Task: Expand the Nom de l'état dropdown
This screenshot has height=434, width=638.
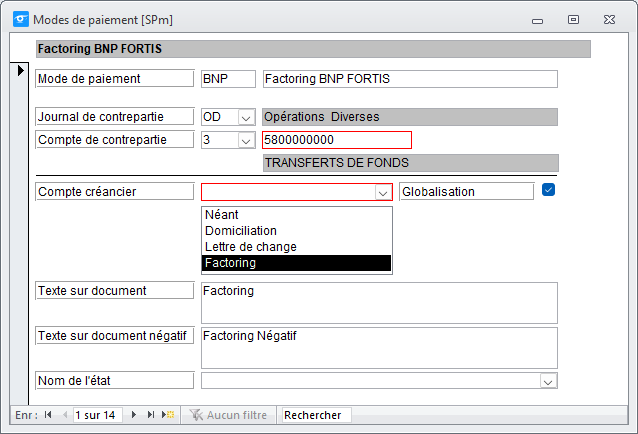Action: tap(548, 382)
